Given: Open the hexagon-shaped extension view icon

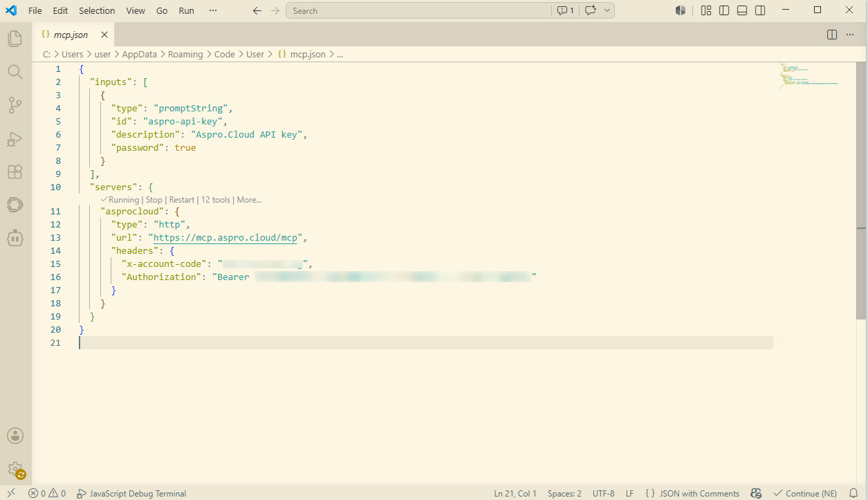Looking at the screenshot, I should [x=15, y=205].
